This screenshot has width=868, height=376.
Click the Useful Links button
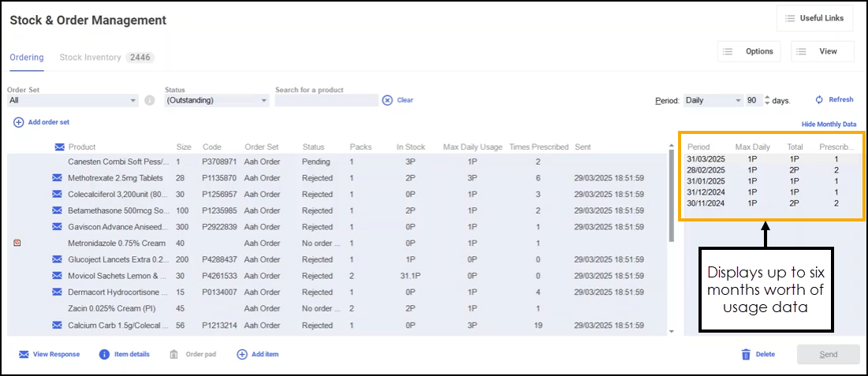click(x=814, y=18)
